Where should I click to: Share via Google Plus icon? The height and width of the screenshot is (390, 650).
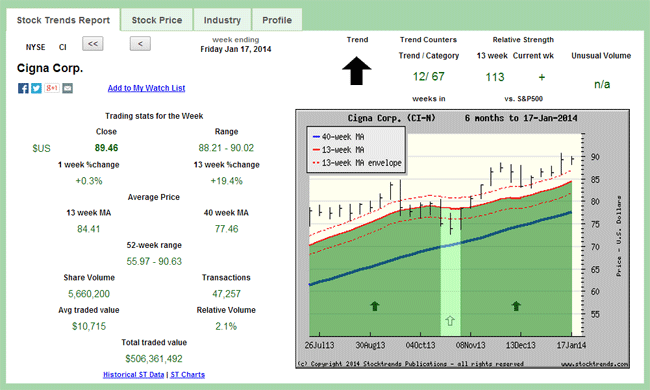(52, 88)
